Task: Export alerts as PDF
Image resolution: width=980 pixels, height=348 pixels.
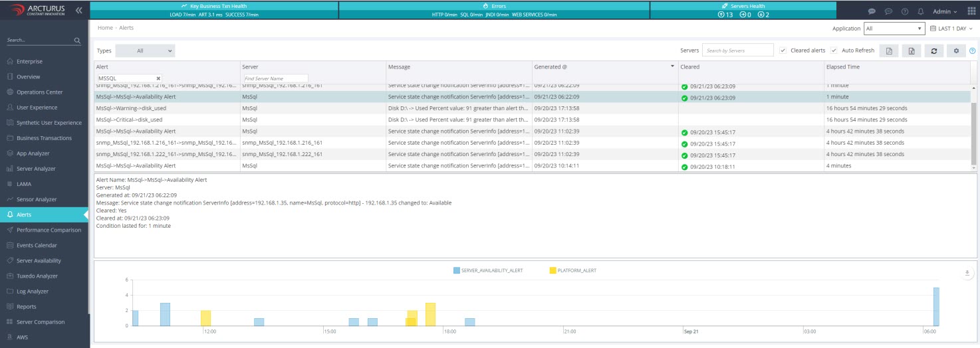Action: [x=889, y=50]
